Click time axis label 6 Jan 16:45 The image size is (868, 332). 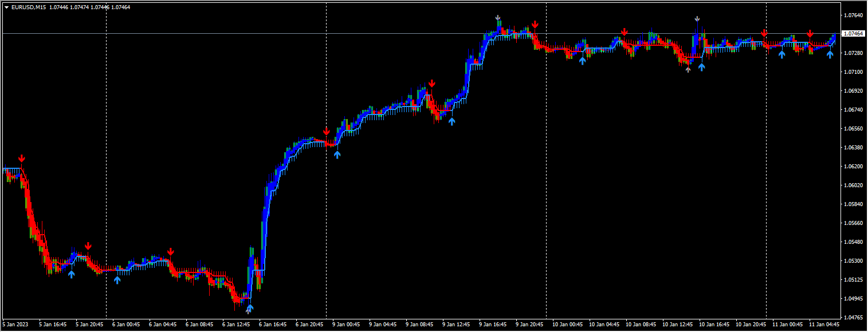click(273, 325)
